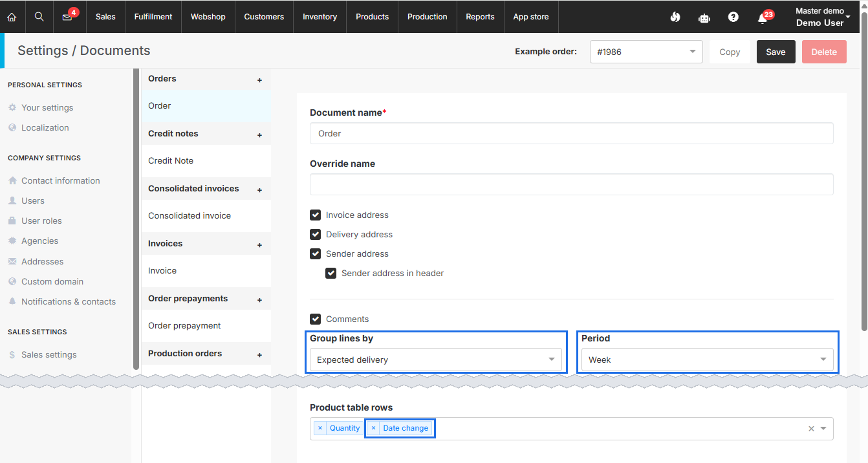This screenshot has width=868, height=463.
Task: Open Sales settings link
Action: point(49,354)
